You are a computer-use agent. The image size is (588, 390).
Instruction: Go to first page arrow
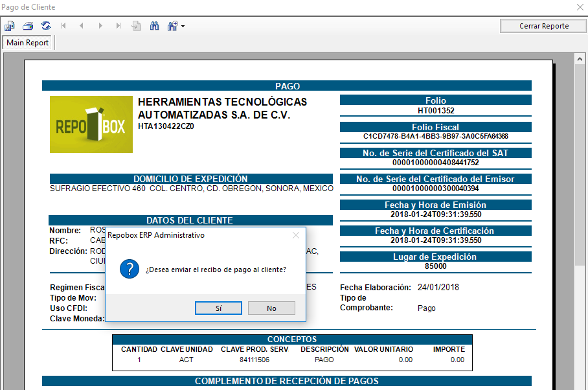coord(63,25)
